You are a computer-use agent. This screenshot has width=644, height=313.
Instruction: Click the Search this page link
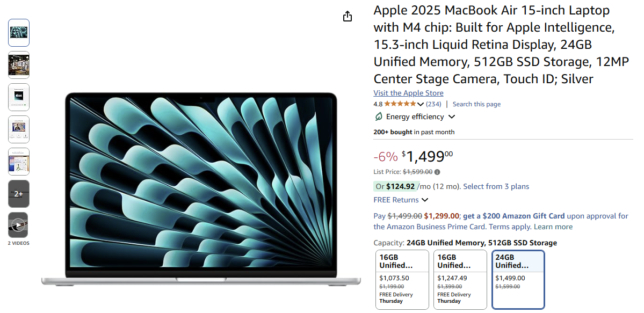476,104
